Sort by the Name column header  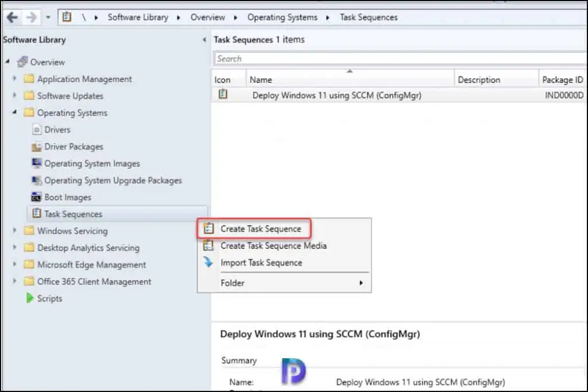[350, 79]
